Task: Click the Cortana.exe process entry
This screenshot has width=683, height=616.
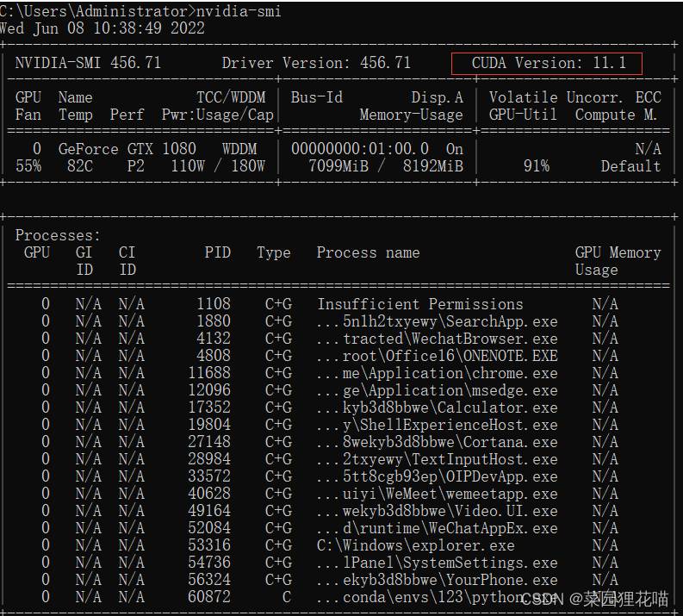Action: (438, 442)
